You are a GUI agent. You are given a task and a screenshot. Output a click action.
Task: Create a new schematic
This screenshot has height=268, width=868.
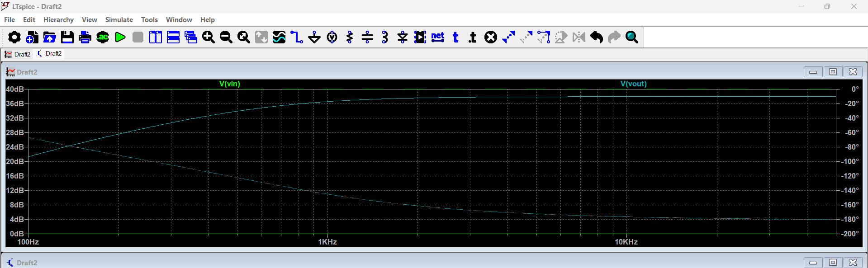point(32,37)
